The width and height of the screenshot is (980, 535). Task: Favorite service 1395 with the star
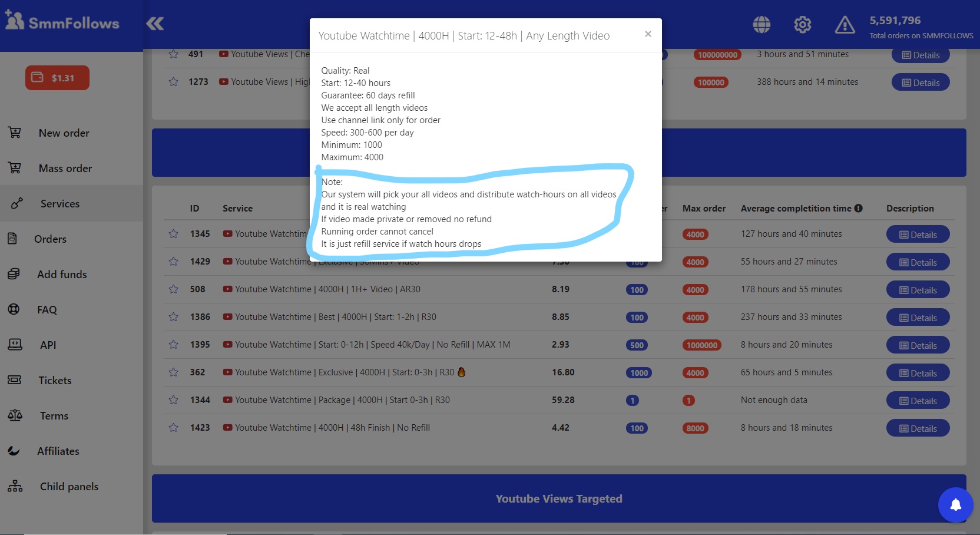[x=173, y=345]
